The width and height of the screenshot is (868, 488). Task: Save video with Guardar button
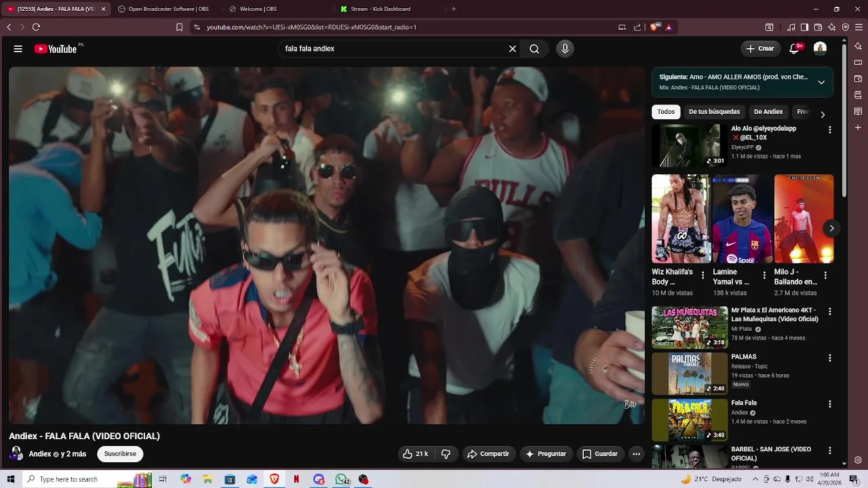[600, 454]
